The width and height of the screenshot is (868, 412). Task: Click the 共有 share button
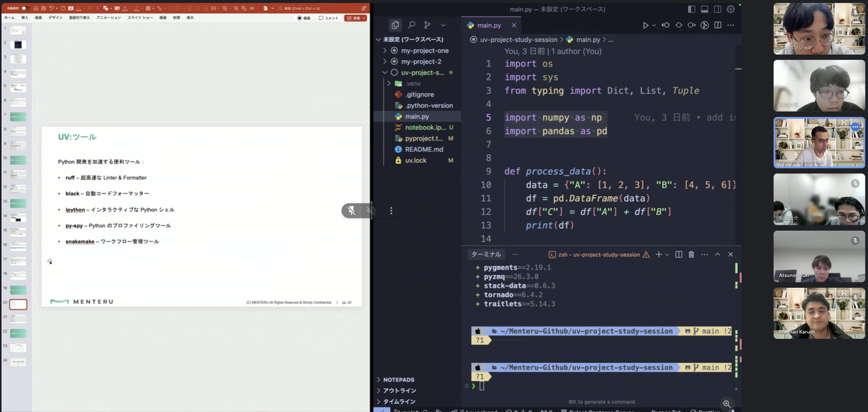click(x=355, y=18)
